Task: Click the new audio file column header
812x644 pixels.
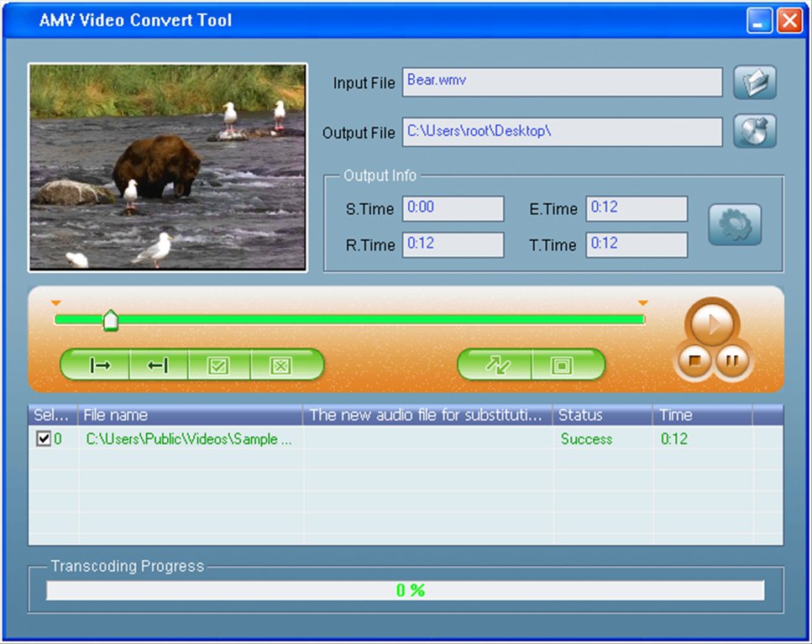Action: (x=427, y=415)
